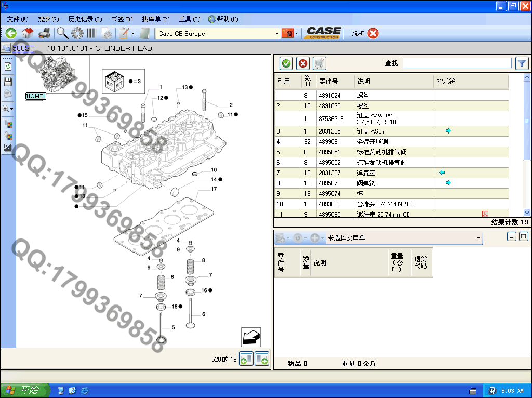Open the 书签(B) menu
The image size is (532, 398).
click(122, 19)
